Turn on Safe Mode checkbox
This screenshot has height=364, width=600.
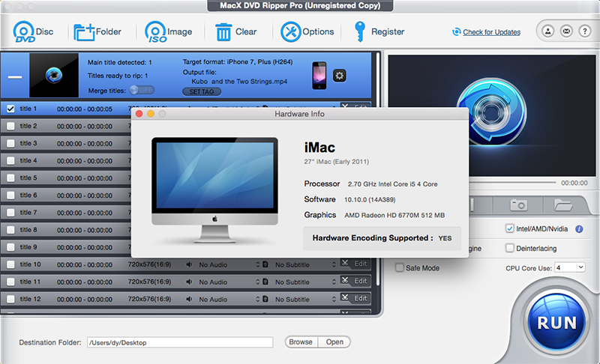pos(400,267)
